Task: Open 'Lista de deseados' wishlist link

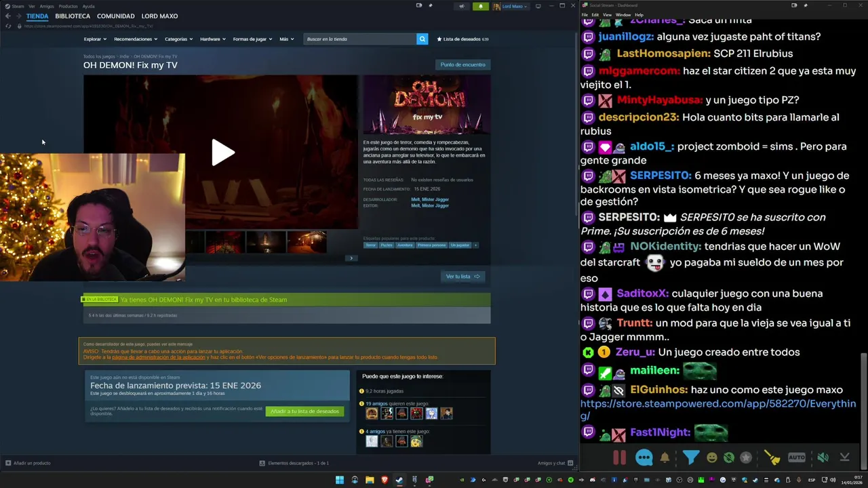Action: pos(462,39)
